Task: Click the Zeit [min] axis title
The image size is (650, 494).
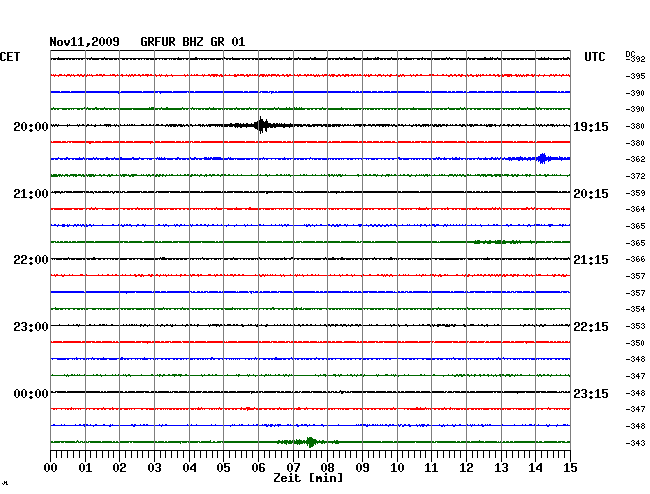Action: click(308, 478)
